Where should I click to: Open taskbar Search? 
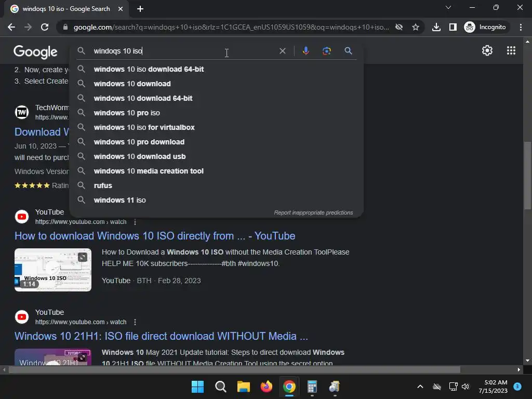coord(220,387)
